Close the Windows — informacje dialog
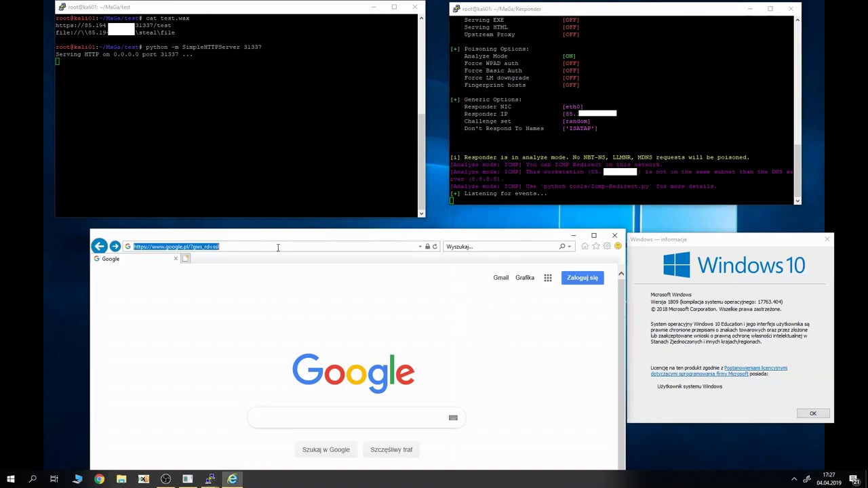Viewport: 868px width, 488px height. point(827,239)
